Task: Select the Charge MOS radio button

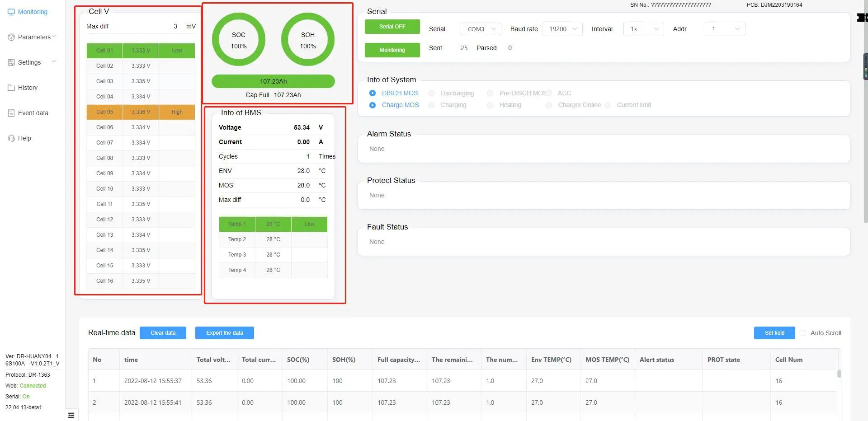Action: (373, 105)
